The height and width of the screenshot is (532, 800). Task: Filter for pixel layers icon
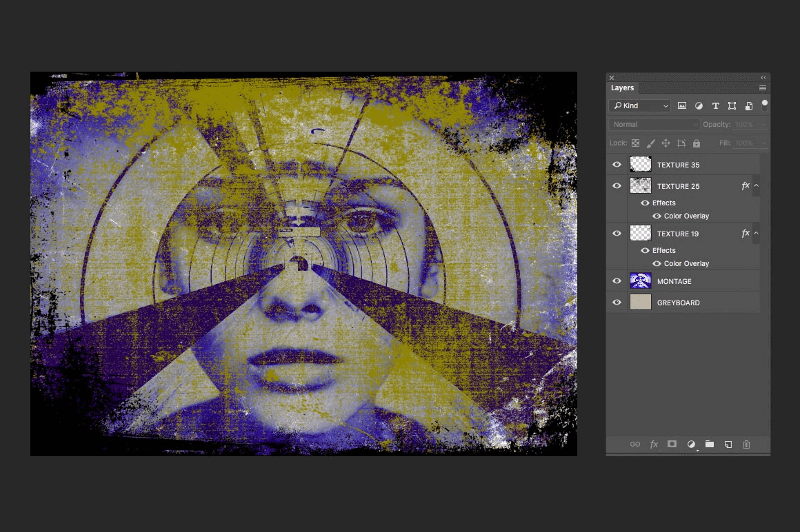tap(682, 106)
